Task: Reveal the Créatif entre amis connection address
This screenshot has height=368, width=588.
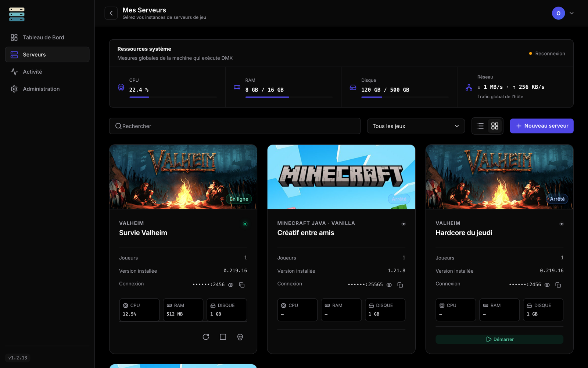Action: tap(389, 285)
